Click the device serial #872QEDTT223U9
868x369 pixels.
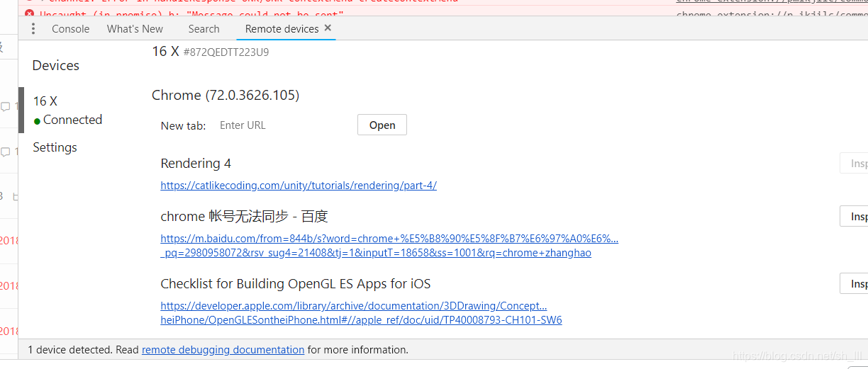226,52
